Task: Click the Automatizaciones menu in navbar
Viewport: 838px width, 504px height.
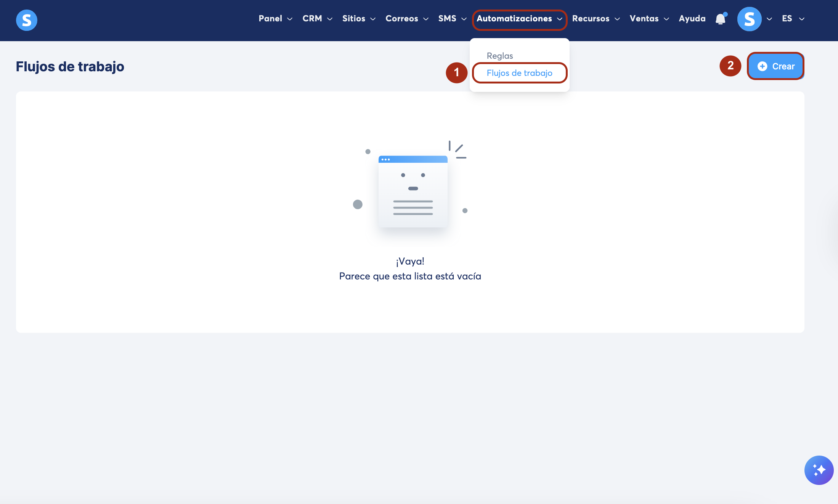Action: 519,19
